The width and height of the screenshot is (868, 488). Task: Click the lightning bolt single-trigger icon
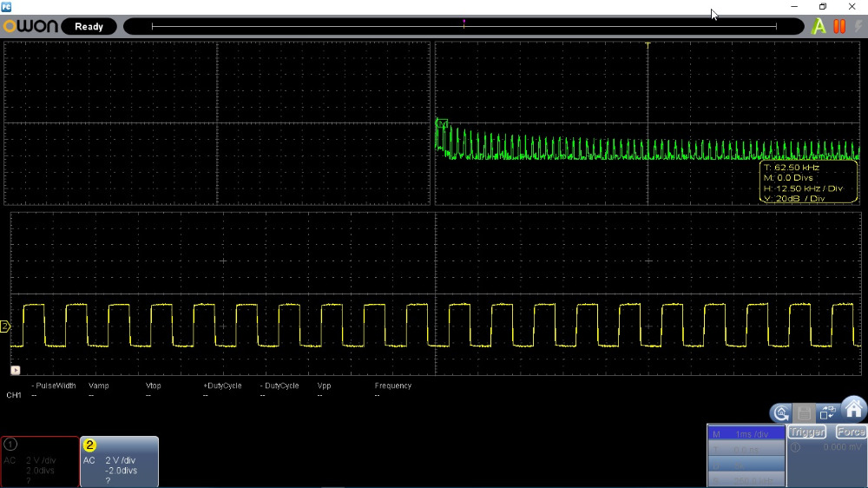pos(858,26)
